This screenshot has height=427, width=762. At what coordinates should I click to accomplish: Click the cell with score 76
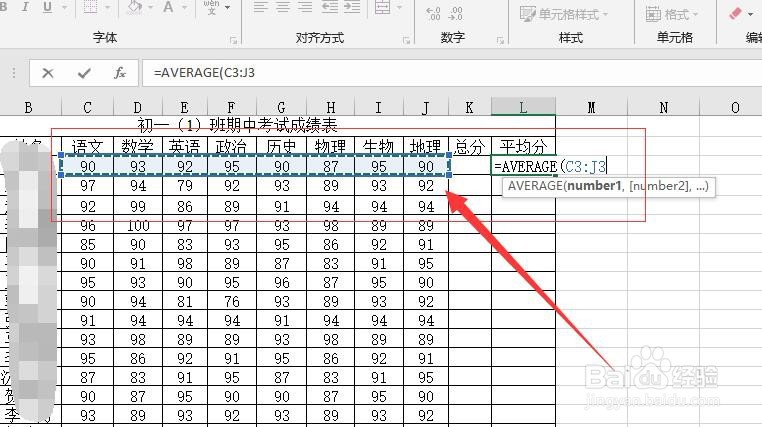click(232, 302)
